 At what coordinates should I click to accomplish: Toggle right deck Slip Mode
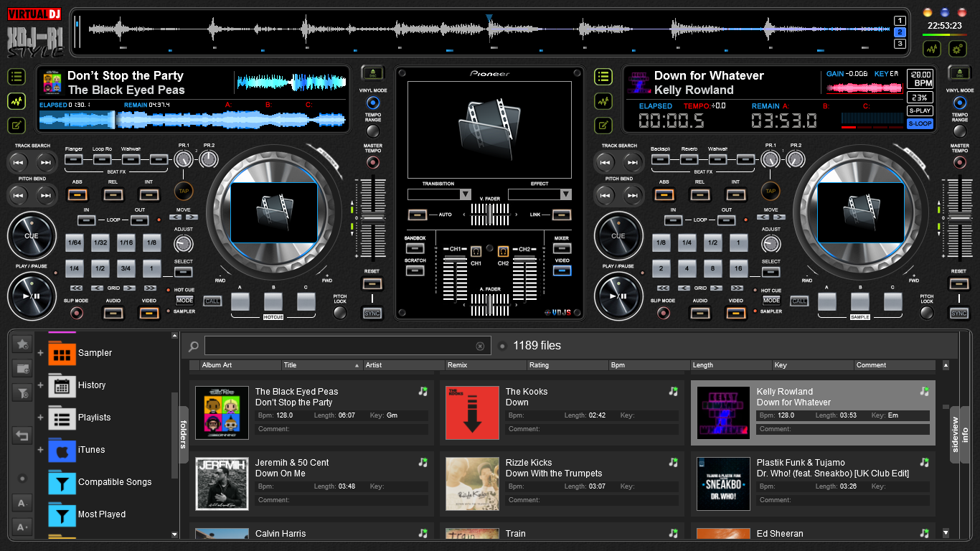pos(663,313)
